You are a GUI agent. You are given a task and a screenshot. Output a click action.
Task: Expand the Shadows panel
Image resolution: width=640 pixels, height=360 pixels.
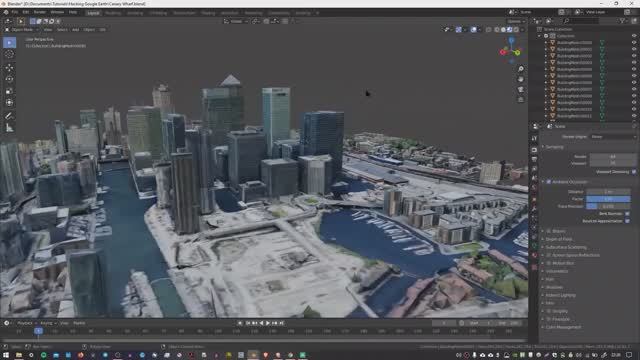pos(553,287)
